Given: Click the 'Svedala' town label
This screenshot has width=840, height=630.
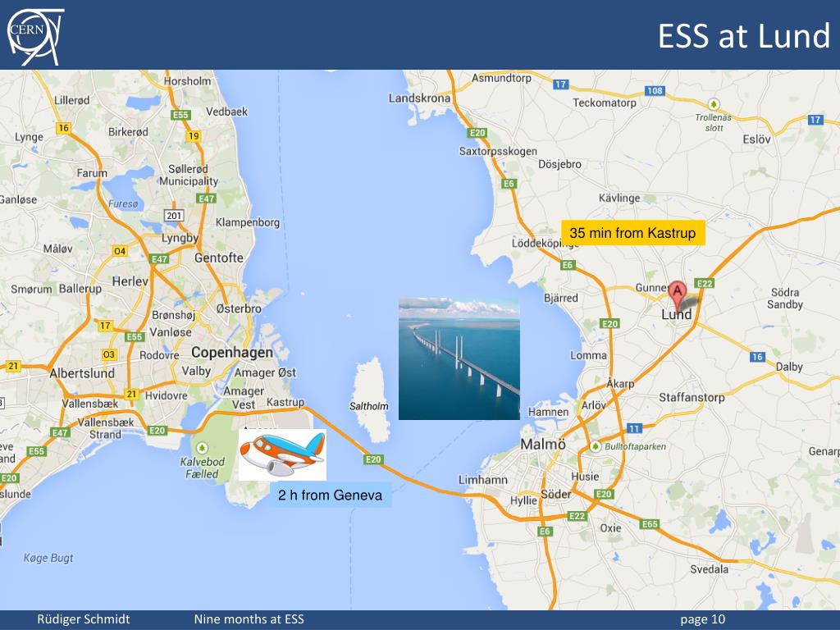Looking at the screenshot, I should point(709,569).
